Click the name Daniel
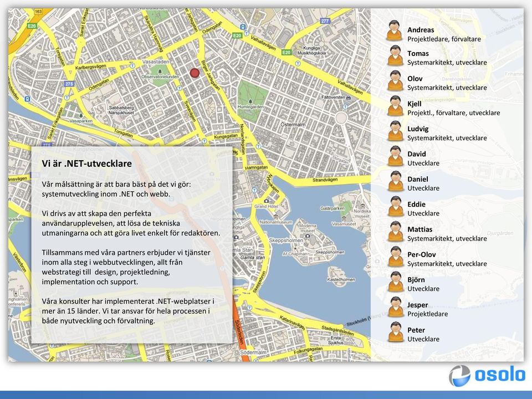 [418, 179]
